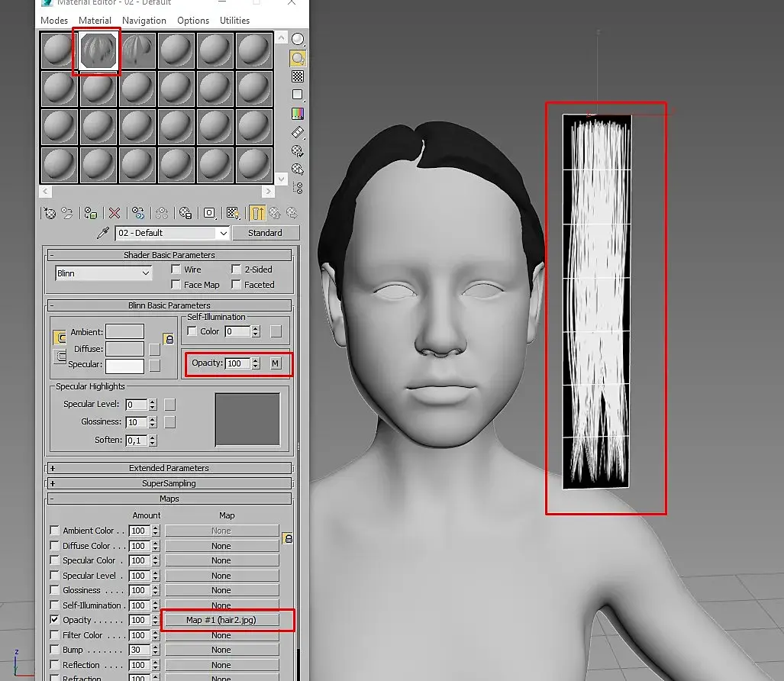The image size is (784, 681).
Task: Check the Bump map checkbox
Action: pyautogui.click(x=54, y=650)
